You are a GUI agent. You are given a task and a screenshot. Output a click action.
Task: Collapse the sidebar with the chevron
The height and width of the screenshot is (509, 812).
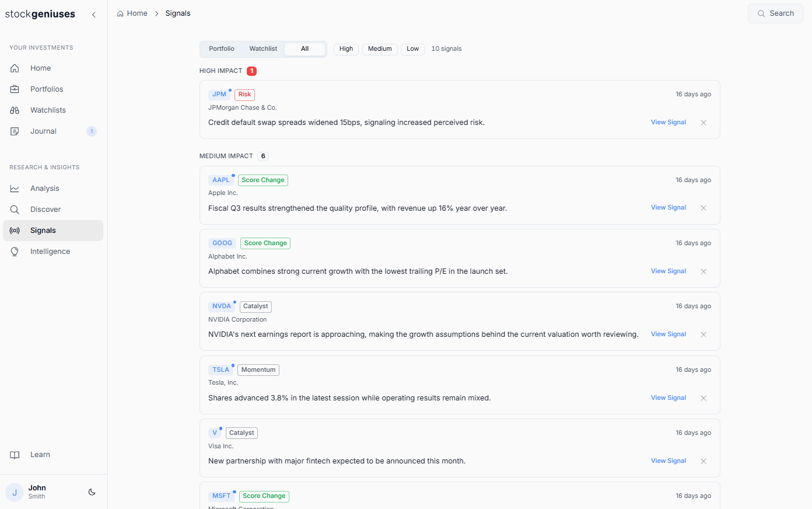[94, 15]
